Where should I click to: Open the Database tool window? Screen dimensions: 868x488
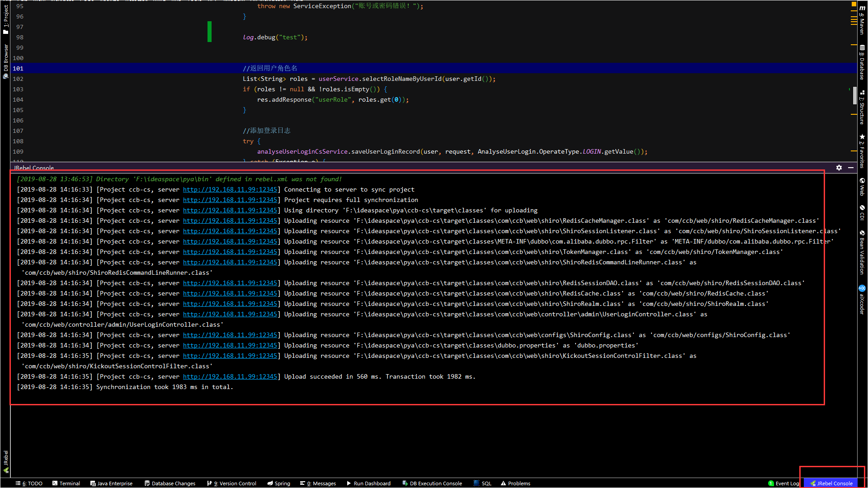[862, 62]
